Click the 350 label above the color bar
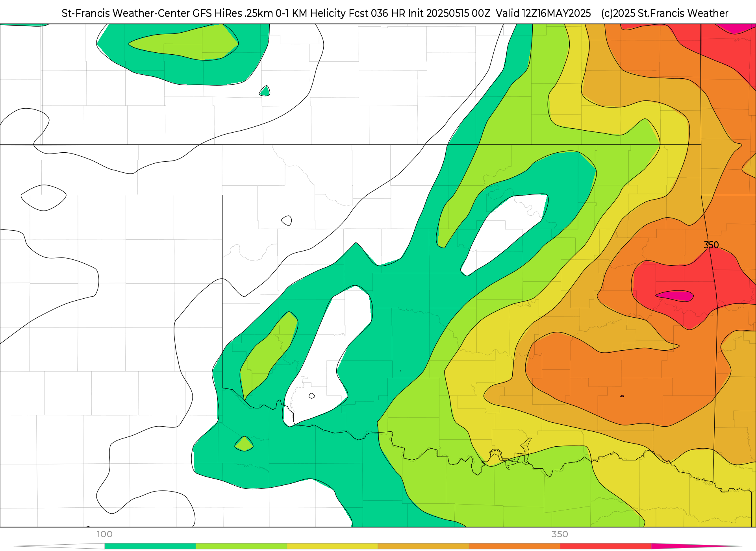This screenshot has width=756, height=551. [x=560, y=534]
